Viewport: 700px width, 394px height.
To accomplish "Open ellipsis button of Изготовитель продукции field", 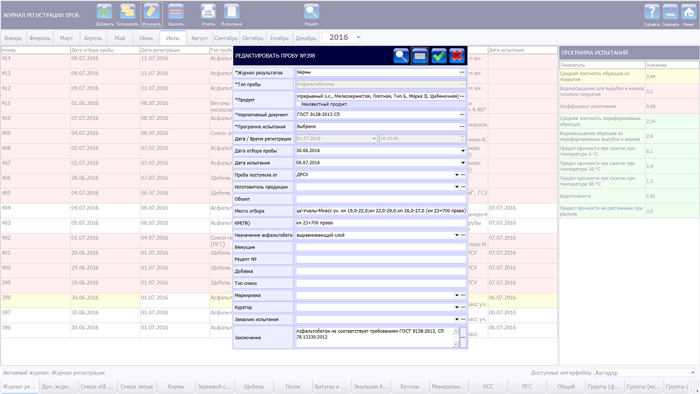I will coord(463,187).
